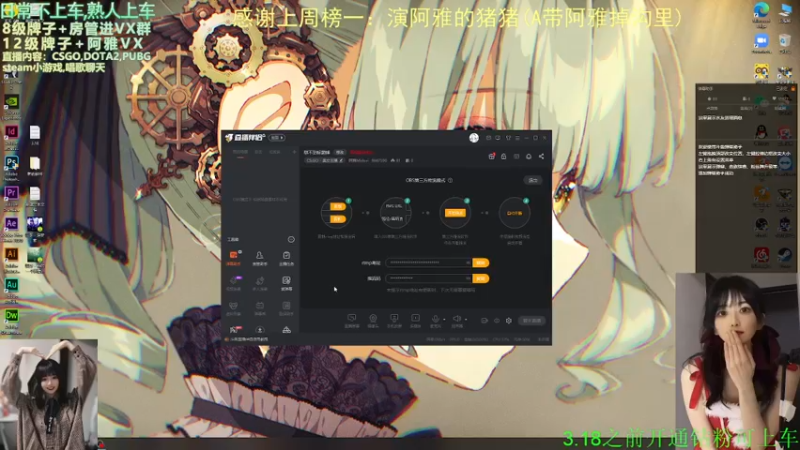
Task: Toggle the eye preview icon near settings gear
Action: coord(496,320)
